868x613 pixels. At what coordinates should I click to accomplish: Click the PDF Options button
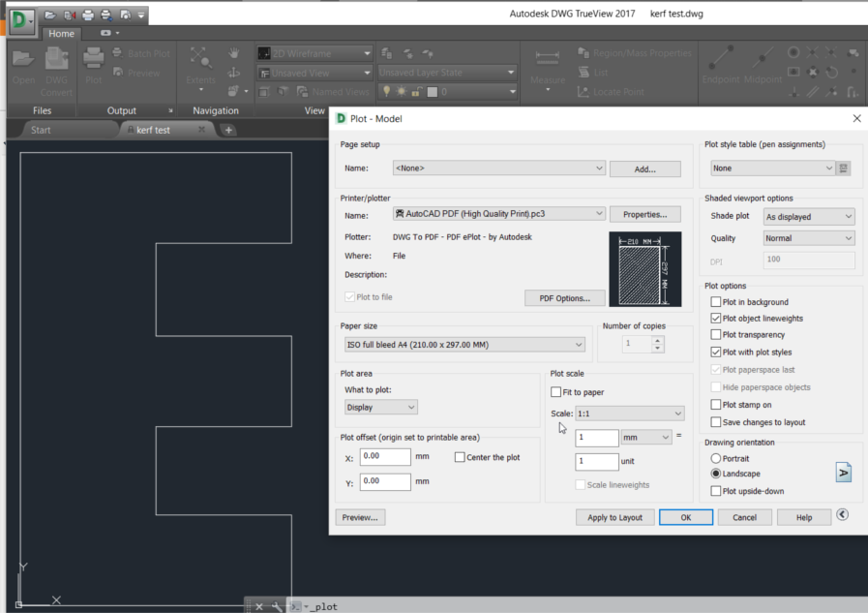point(565,298)
